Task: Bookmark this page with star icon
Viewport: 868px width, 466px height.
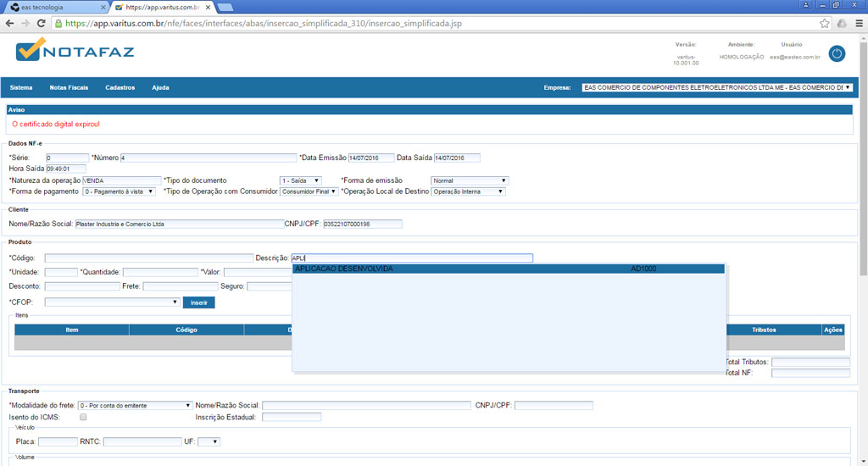Action: tap(825, 23)
